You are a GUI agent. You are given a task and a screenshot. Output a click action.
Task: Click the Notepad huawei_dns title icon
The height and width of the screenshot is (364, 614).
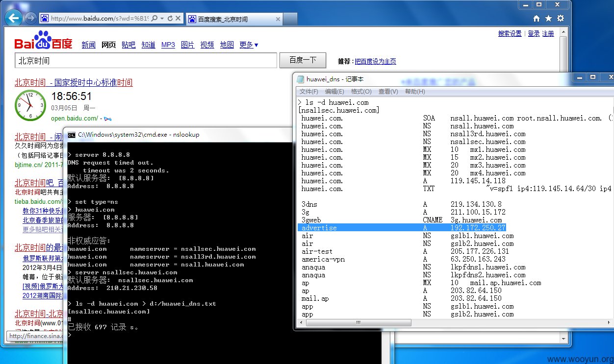pyautogui.click(x=301, y=79)
